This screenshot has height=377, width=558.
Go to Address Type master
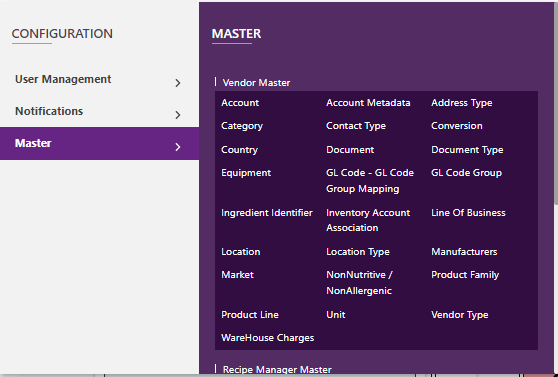462,103
